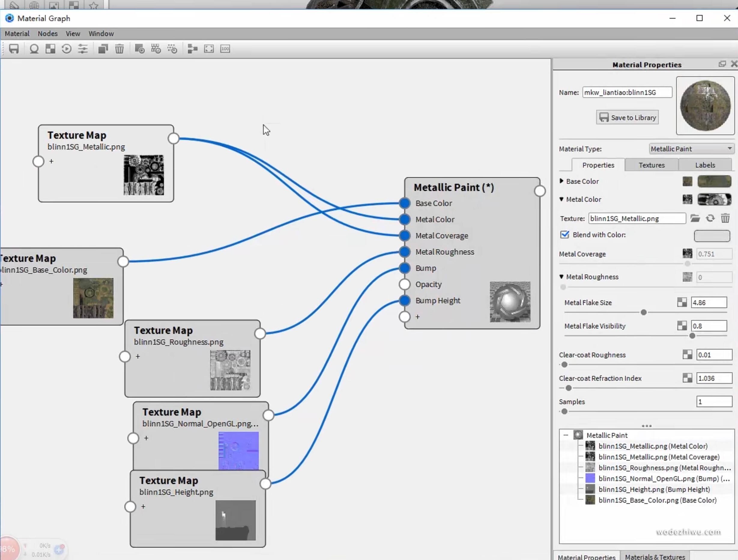Click the texture toggle icon beside Metal Flake Size
This screenshot has height=560, width=738.
682,303
